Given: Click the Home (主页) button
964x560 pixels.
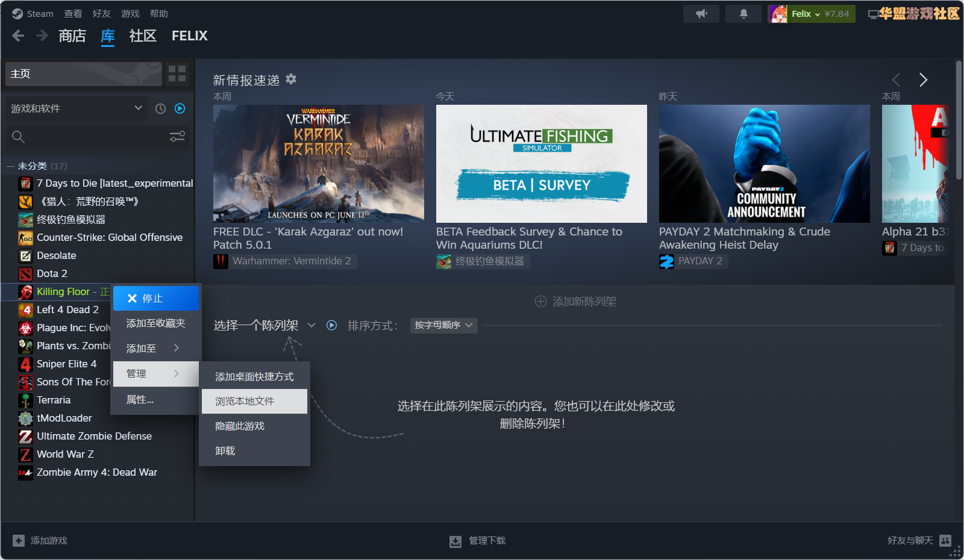Looking at the screenshot, I should [84, 73].
